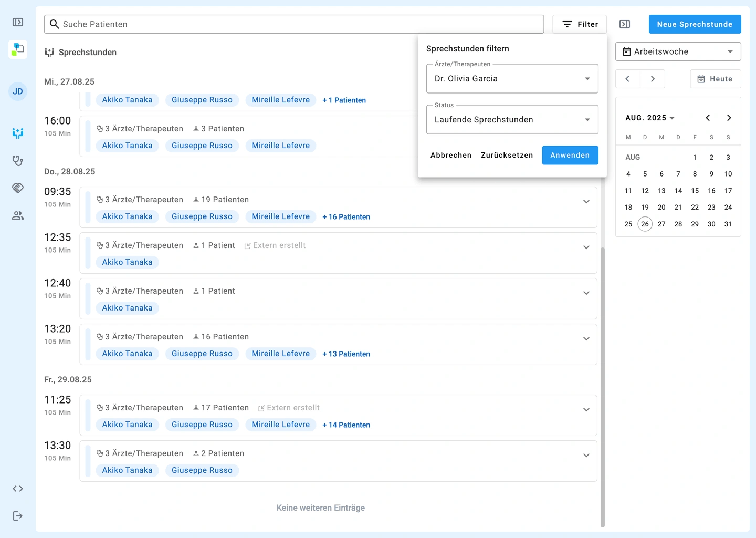Image resolution: width=756 pixels, height=538 pixels.
Task: Click the code view icon near sidebar bottom
Action: point(17,489)
